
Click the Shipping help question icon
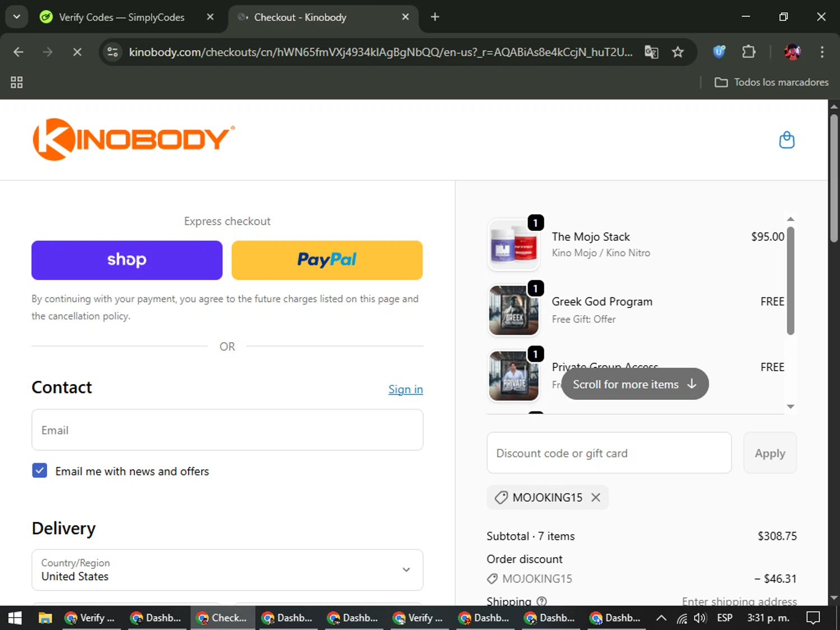pyautogui.click(x=542, y=601)
